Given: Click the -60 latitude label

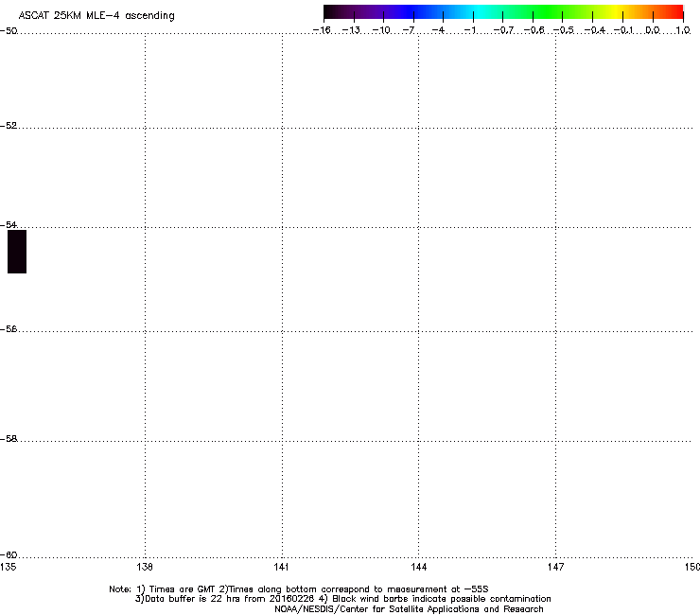Looking at the screenshot, I should tap(9, 554).
